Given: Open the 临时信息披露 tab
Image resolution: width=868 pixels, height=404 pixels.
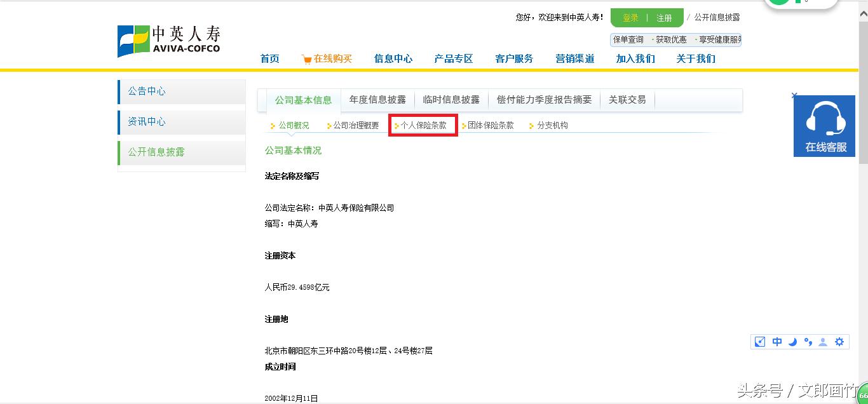Looking at the screenshot, I should pos(451,99).
